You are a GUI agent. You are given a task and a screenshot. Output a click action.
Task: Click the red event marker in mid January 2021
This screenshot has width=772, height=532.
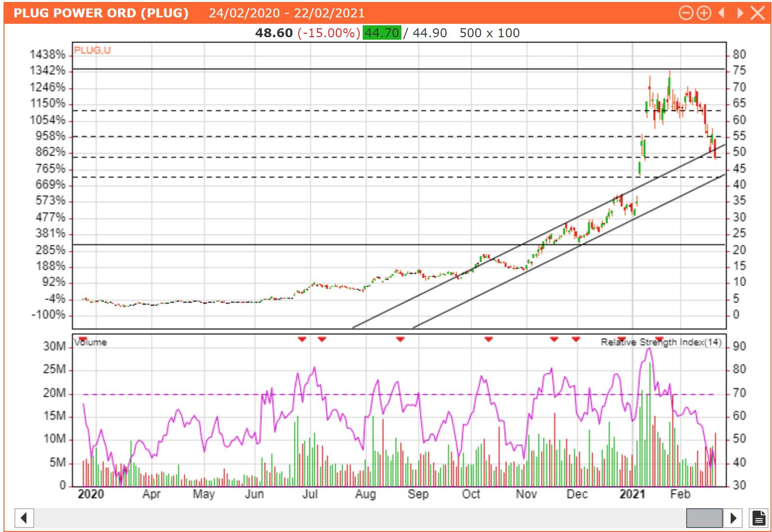659,339
